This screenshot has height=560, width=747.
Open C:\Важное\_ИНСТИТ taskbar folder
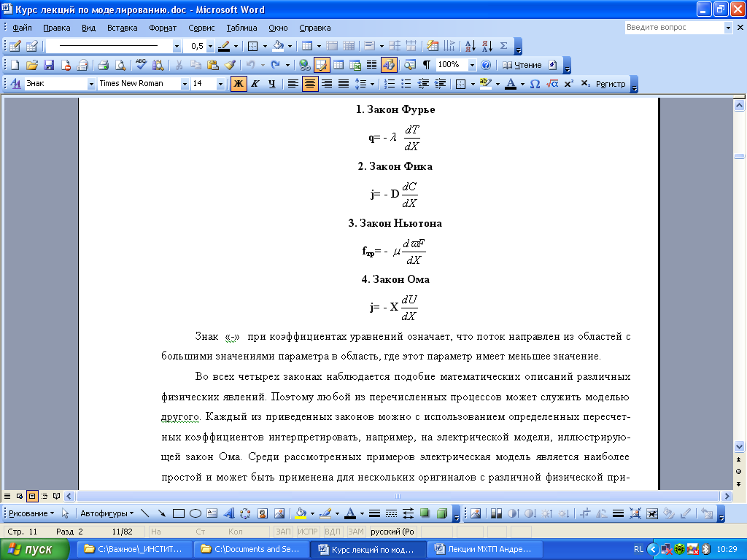click(x=133, y=550)
